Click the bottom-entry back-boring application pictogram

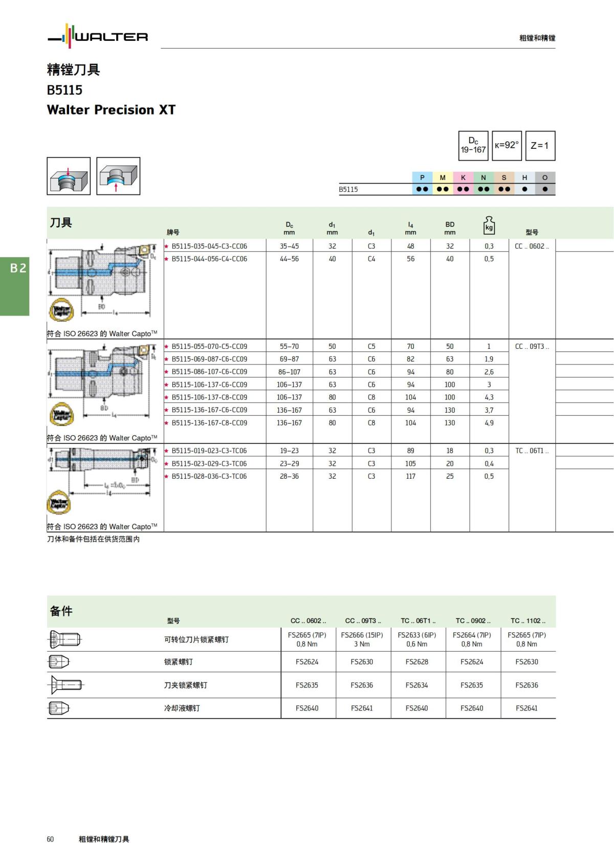(x=118, y=176)
